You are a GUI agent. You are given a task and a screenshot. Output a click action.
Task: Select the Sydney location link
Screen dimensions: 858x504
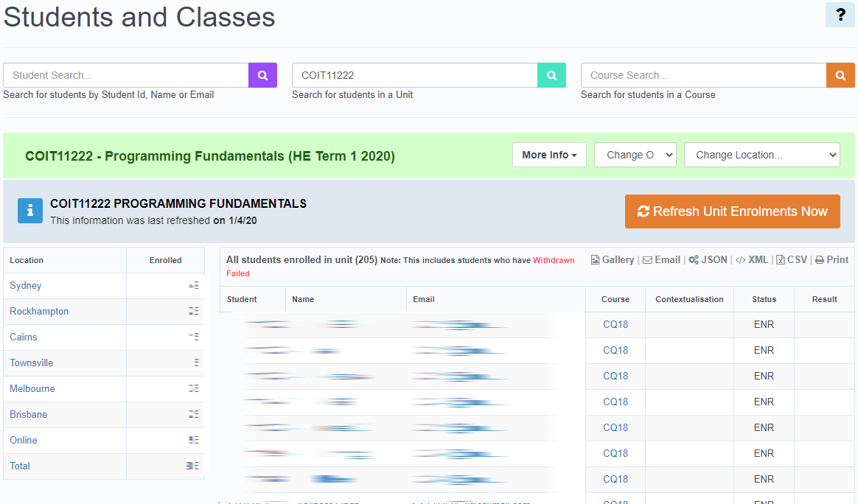click(x=26, y=286)
